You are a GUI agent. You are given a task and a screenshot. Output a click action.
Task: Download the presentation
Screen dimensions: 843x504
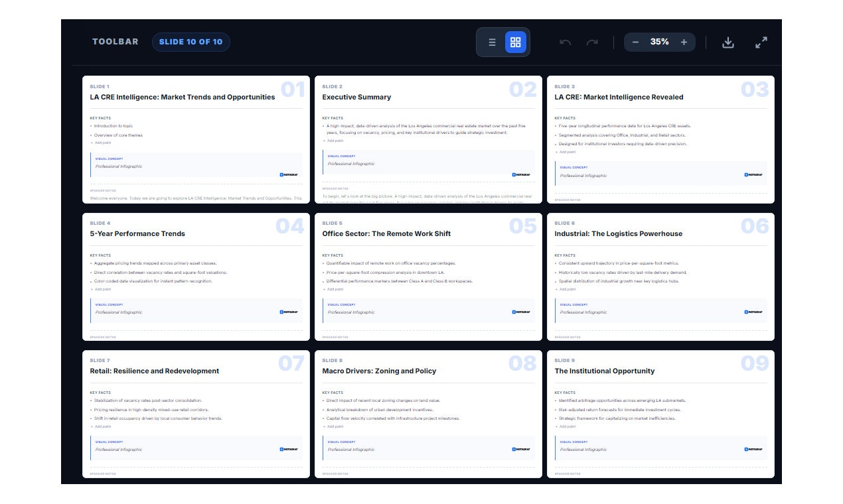coord(728,42)
